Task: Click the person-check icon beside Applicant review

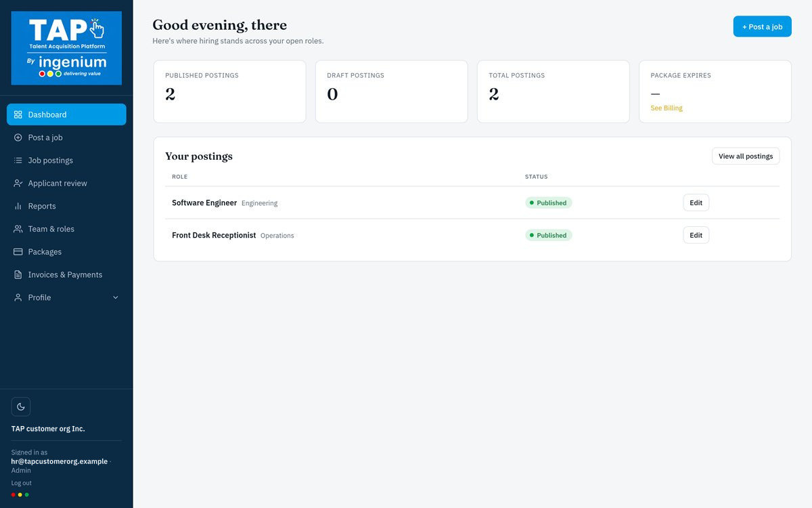Action: click(x=18, y=184)
